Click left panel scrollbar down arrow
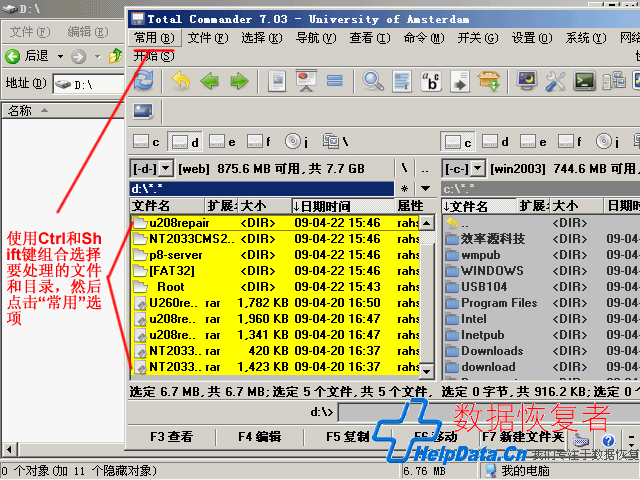640x480 pixels. tap(427, 371)
